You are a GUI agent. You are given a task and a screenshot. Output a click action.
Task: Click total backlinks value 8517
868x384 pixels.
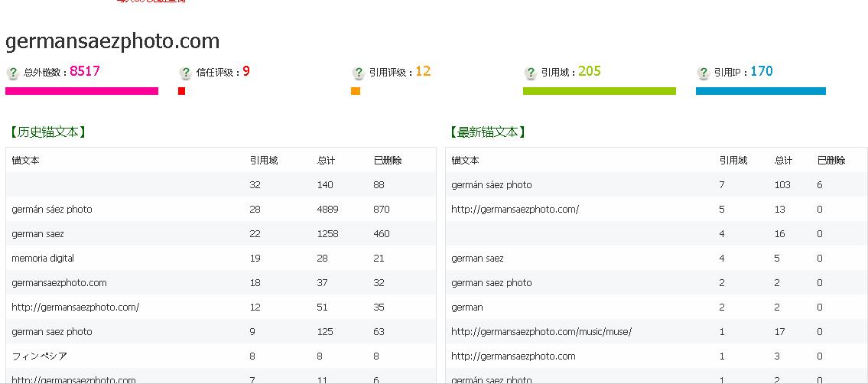(x=85, y=71)
